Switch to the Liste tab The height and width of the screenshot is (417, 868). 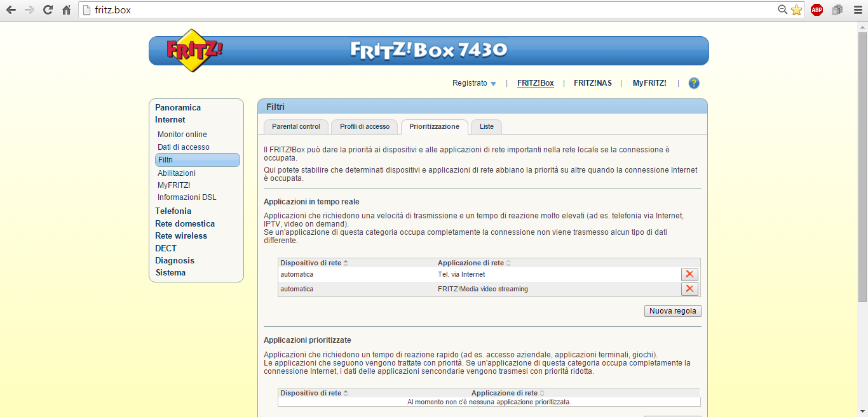coord(486,126)
